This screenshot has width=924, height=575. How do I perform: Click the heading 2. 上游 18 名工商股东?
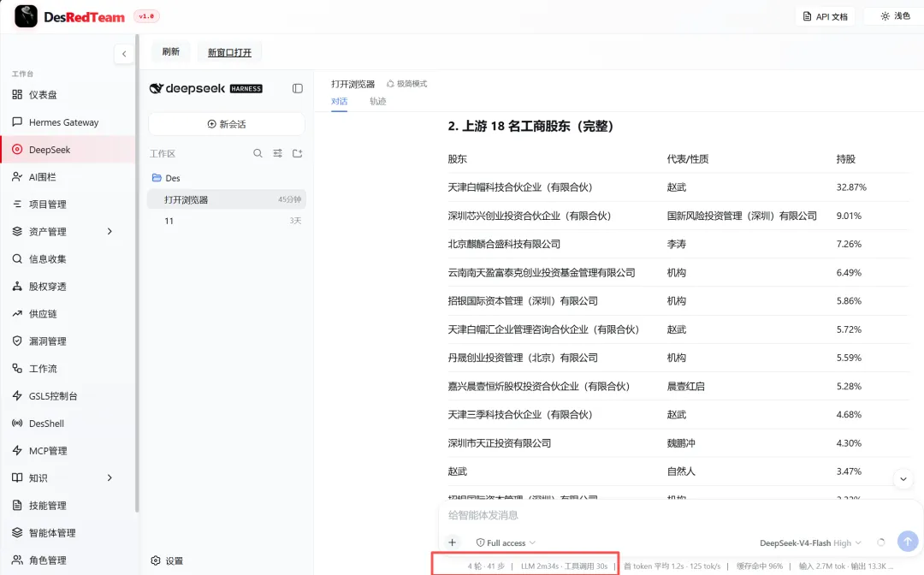[530, 126]
